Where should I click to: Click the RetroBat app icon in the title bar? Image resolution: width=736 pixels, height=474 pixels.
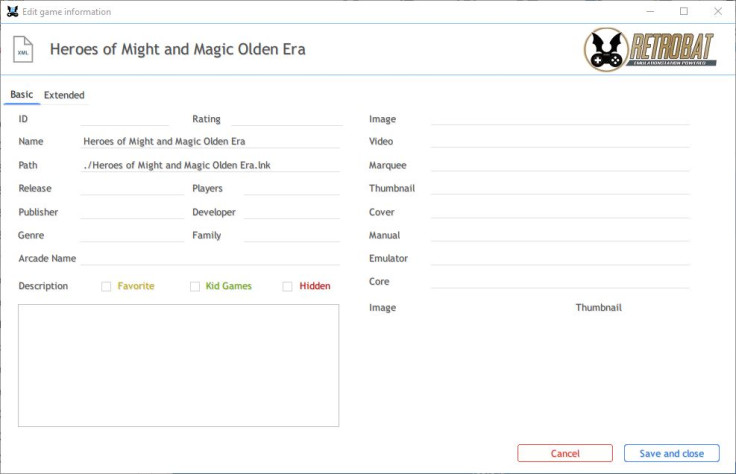pyautogui.click(x=12, y=12)
